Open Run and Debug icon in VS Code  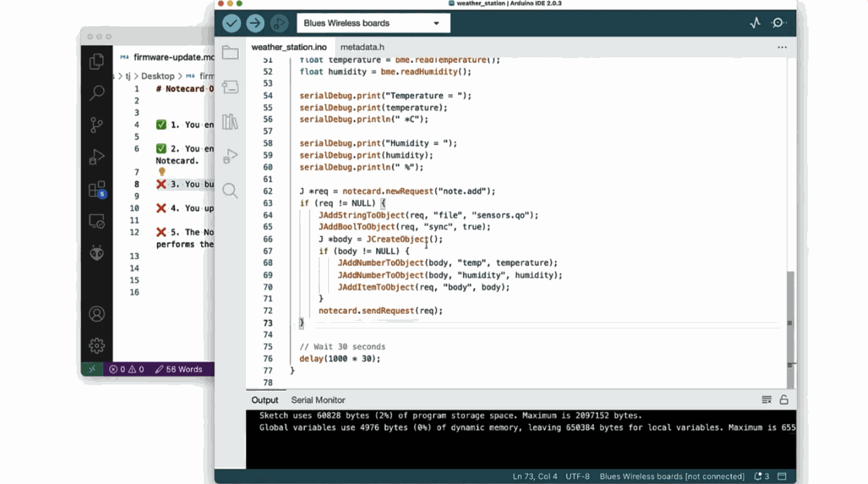tap(97, 157)
